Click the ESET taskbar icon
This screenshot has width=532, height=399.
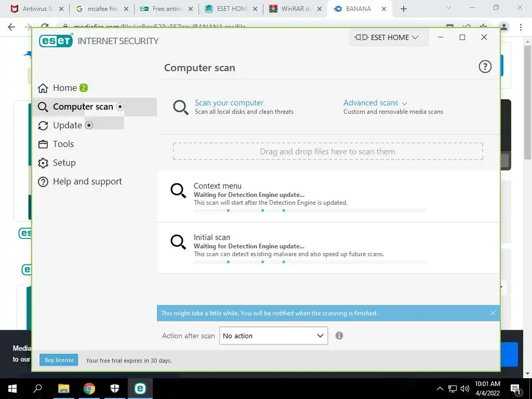coord(140,389)
